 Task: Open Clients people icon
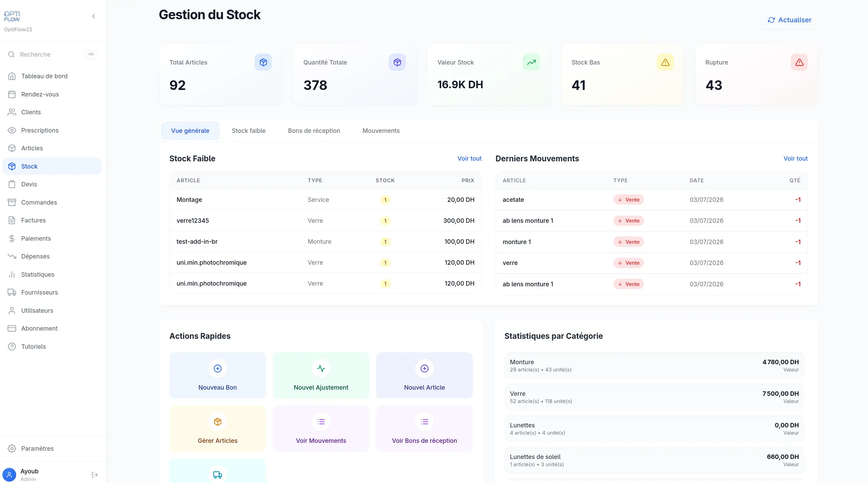coord(12,112)
